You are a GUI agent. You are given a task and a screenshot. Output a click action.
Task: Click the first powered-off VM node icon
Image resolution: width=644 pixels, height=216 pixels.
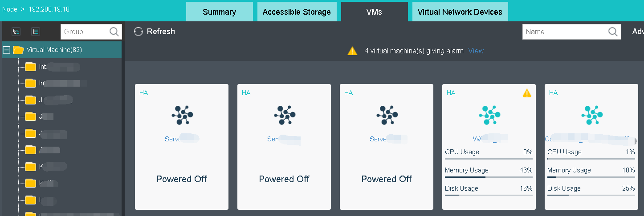[182, 115]
